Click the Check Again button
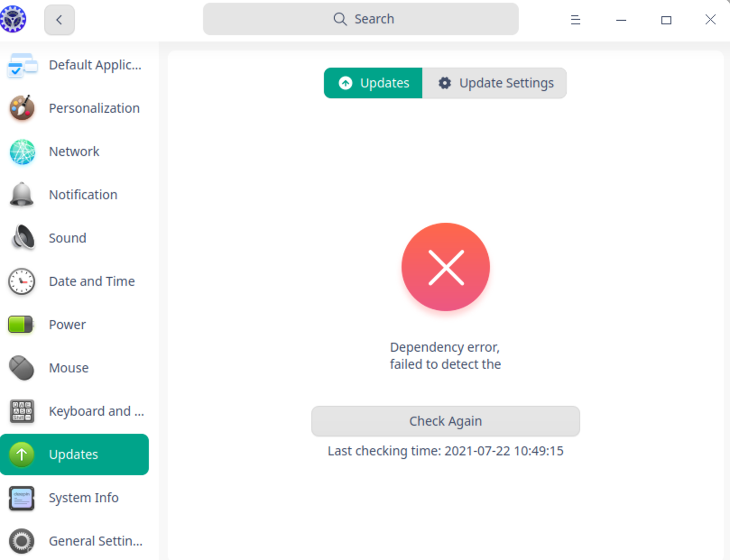 pos(446,421)
